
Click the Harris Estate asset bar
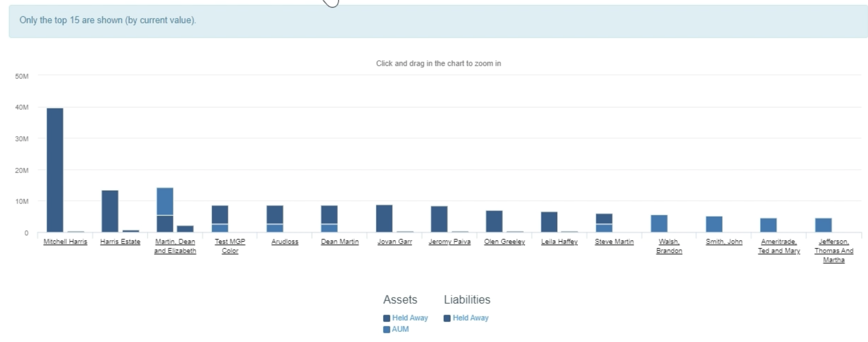110,211
